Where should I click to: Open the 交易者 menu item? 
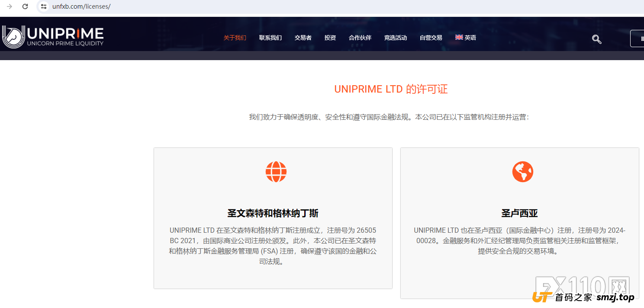click(303, 38)
